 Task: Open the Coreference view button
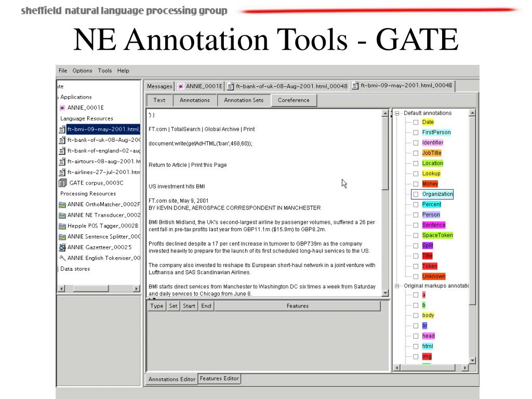pyautogui.click(x=294, y=100)
